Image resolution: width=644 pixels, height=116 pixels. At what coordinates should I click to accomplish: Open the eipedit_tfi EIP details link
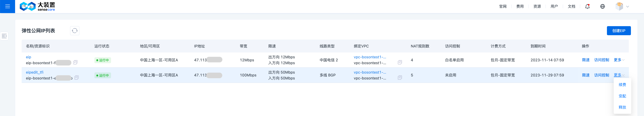(x=35, y=72)
